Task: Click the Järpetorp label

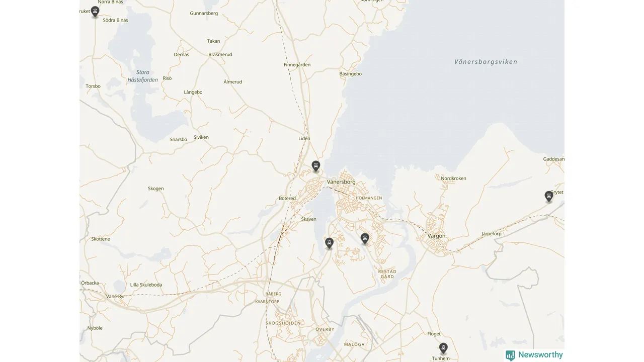Action: 491,234
